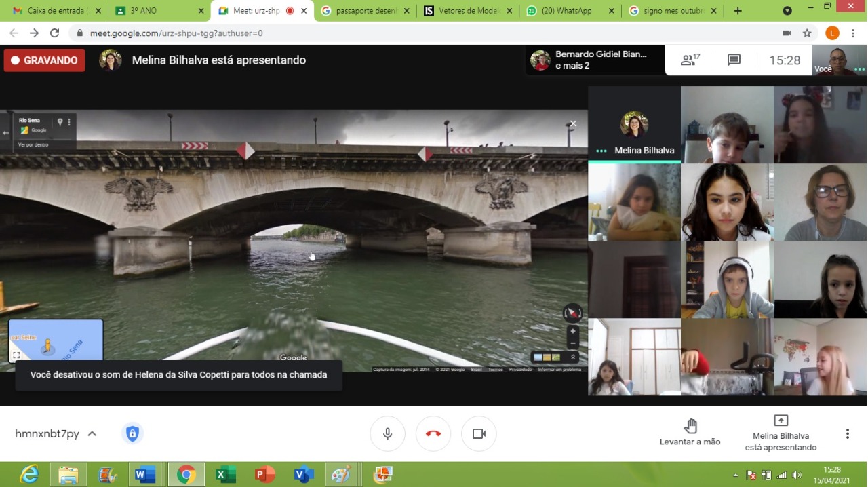Click the meeting security lock icon
The width and height of the screenshot is (868, 487).
pos(132,433)
